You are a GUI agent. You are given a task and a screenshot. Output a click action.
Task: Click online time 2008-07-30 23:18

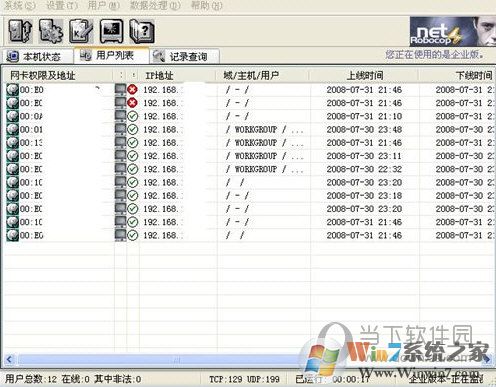point(364,196)
